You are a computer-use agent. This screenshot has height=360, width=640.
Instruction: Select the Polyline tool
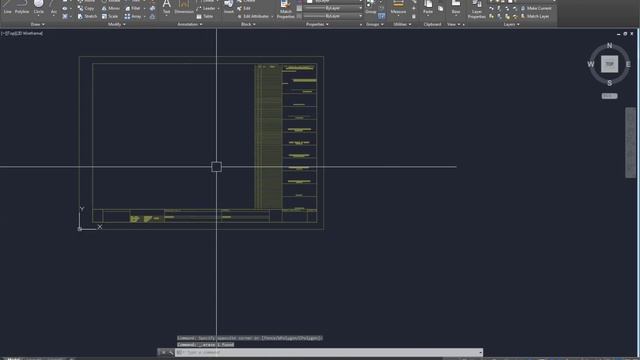pos(22,7)
